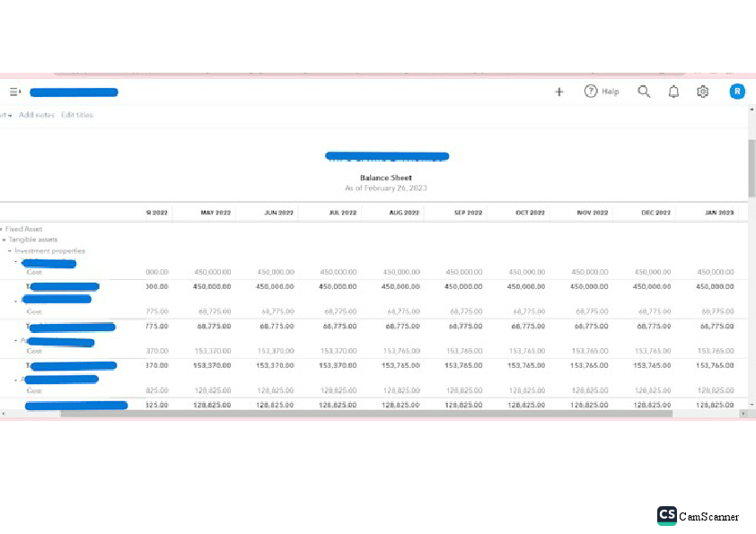Viewport: 756px width, 534px height.
Task: Click the plus Create icon
Action: pos(558,92)
